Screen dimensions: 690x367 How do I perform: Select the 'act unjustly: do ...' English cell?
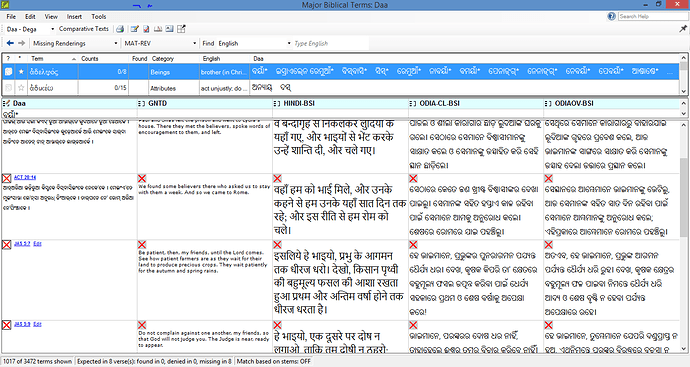(225, 88)
